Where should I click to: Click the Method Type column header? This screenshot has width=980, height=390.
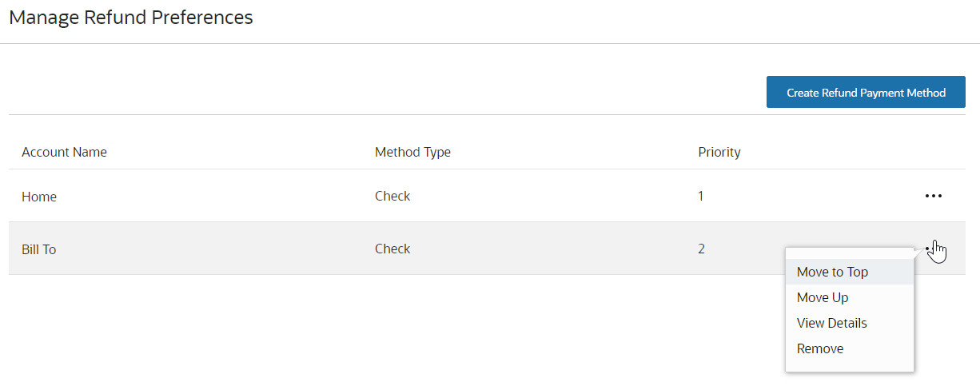point(412,152)
